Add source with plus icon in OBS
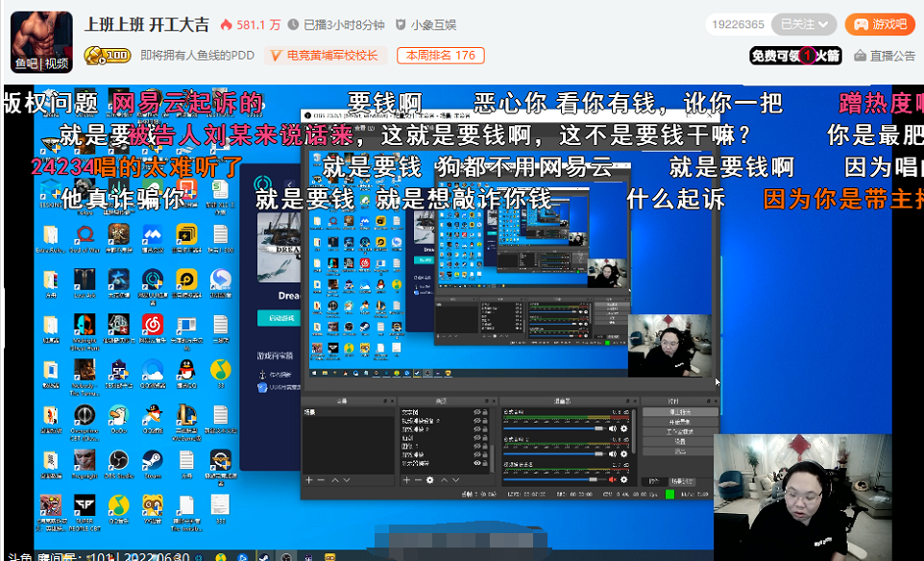 click(406, 480)
